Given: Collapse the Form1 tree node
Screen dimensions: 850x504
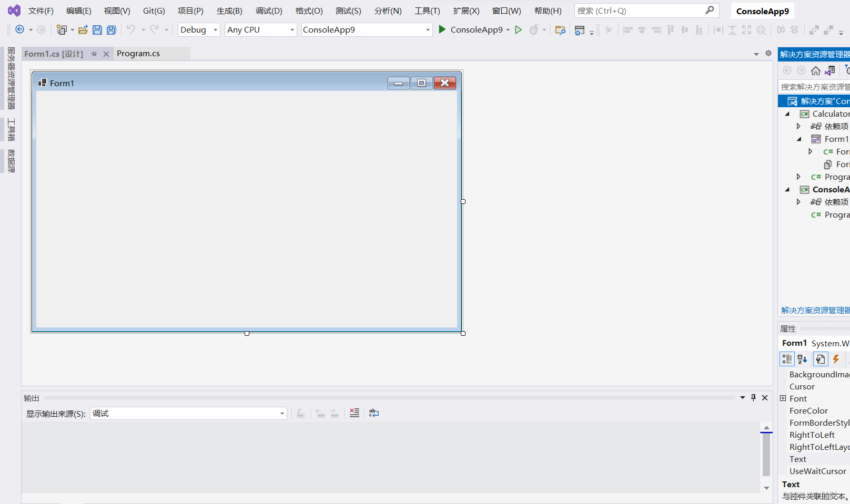Looking at the screenshot, I should click(799, 139).
